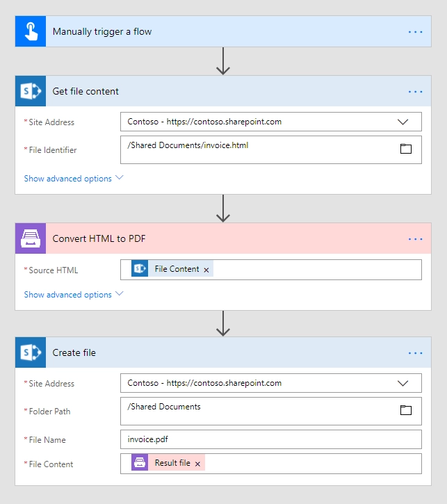Select the File Content dynamic token
447x504 pixels.
[x=172, y=269]
